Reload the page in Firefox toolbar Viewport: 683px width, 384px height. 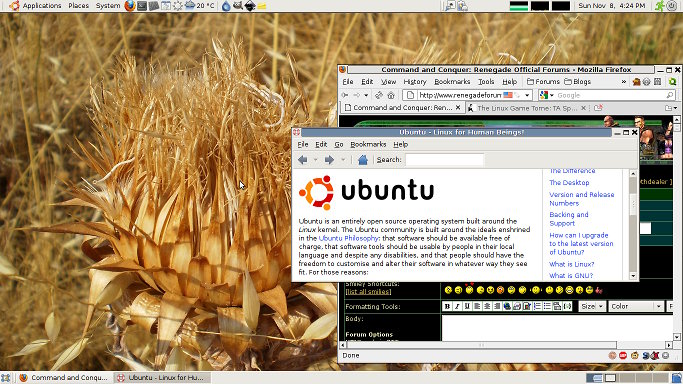click(379, 95)
